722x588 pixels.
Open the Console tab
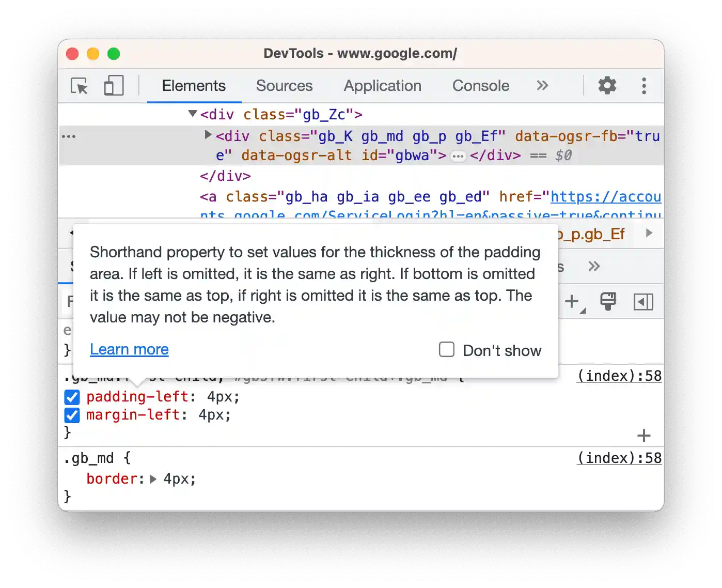pos(480,86)
